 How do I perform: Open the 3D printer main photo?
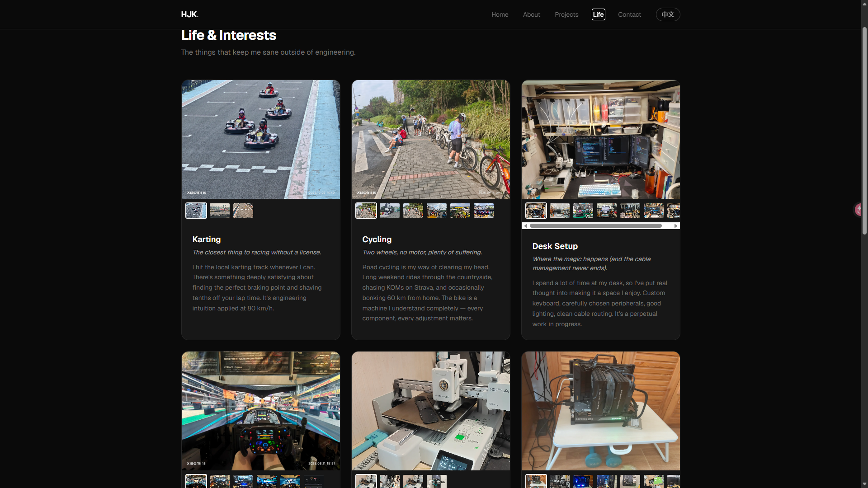click(x=431, y=411)
